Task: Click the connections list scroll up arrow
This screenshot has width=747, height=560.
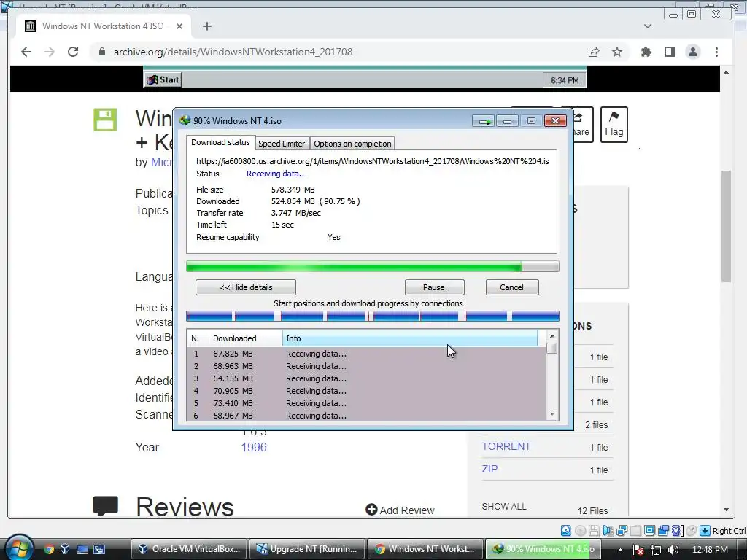Action: (552, 336)
